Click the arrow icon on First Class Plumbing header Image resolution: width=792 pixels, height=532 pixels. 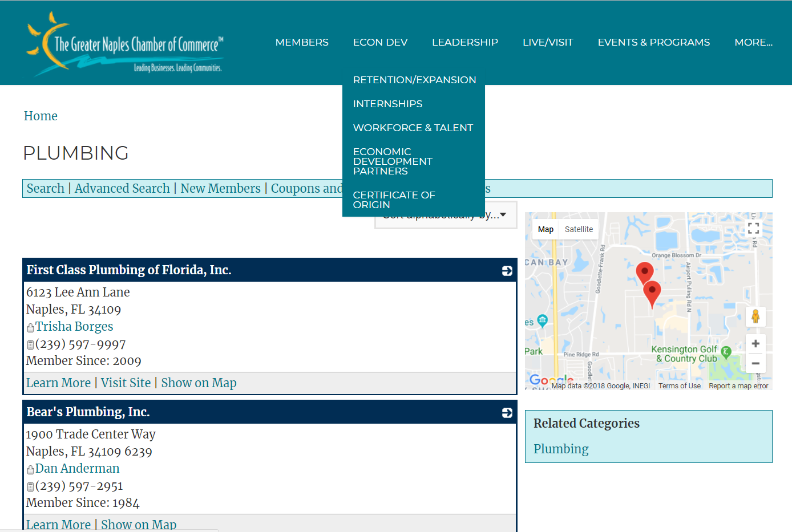(x=507, y=271)
